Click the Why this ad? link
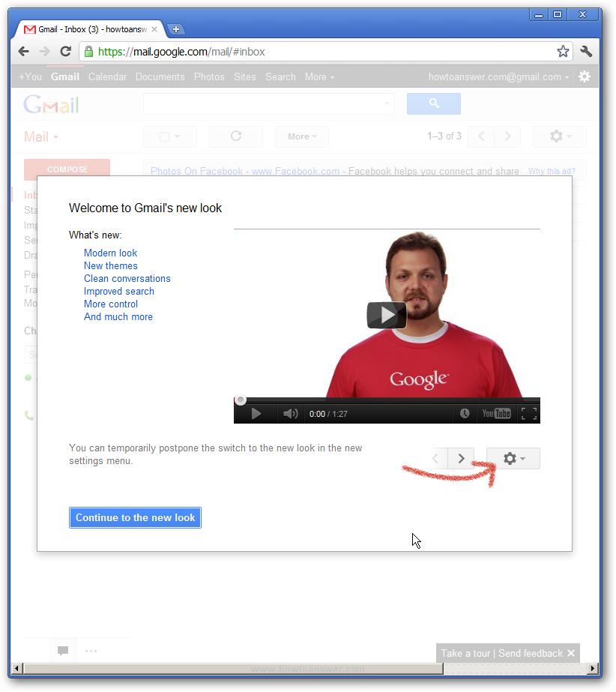 [552, 171]
